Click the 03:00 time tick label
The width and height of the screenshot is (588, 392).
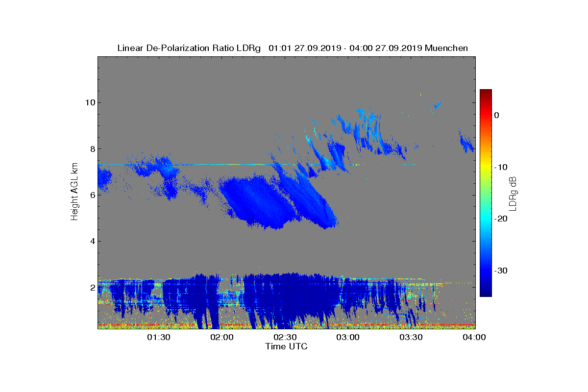click(x=348, y=337)
